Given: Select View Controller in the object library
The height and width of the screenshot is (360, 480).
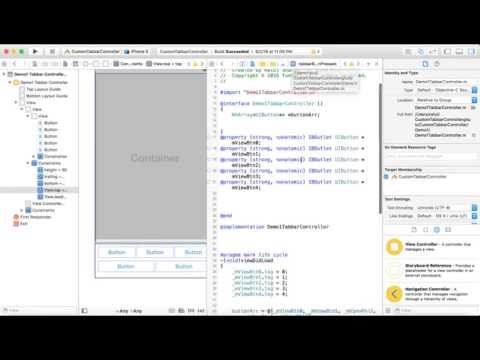Looking at the screenshot, I should click(431, 247).
